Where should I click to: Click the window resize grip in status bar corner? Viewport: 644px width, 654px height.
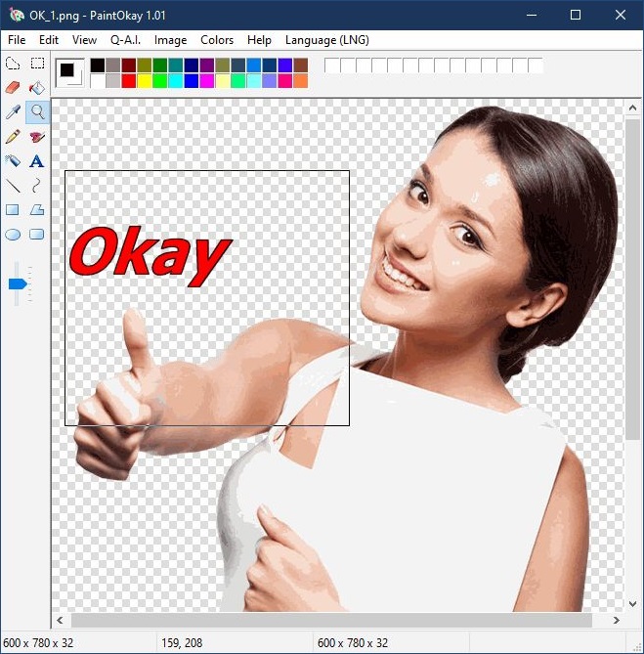(x=637, y=647)
